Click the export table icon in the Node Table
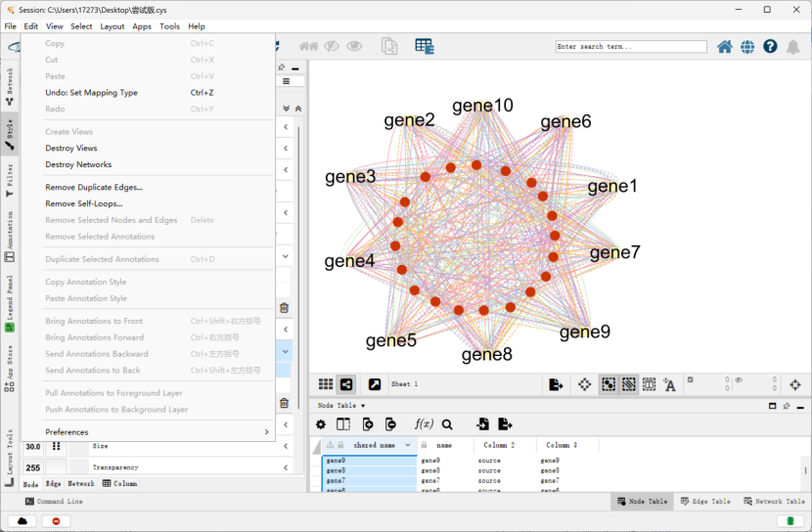Screen dimensions: 812x532 (505, 424)
